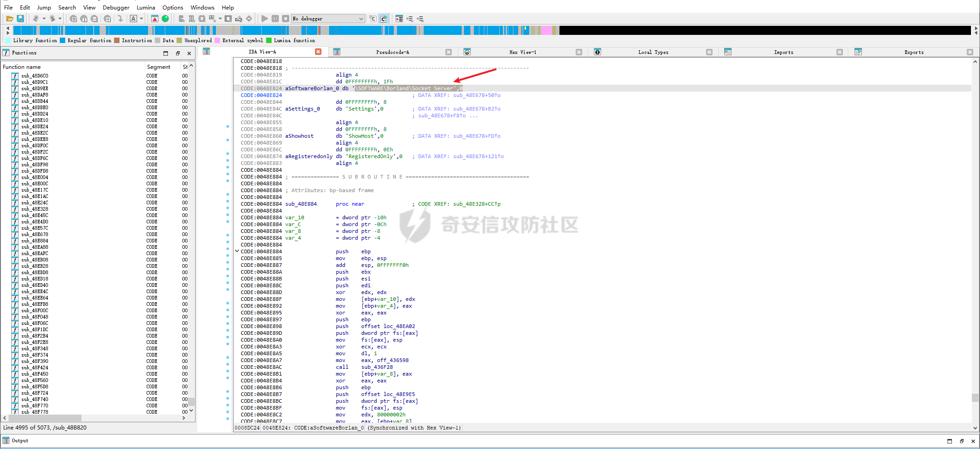980x449 pixels.
Task: Switch to the Local Types tab
Action: pos(653,52)
